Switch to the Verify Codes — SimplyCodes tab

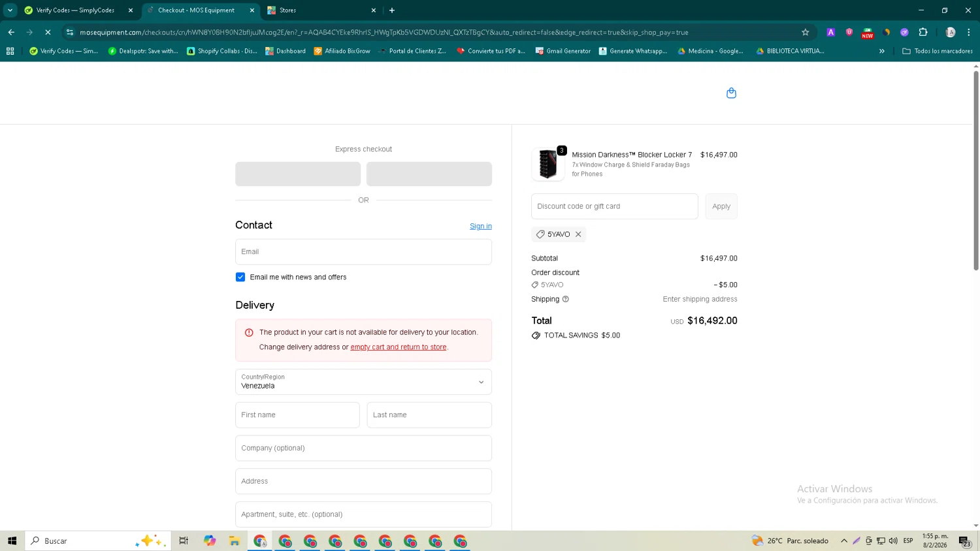coord(75,10)
